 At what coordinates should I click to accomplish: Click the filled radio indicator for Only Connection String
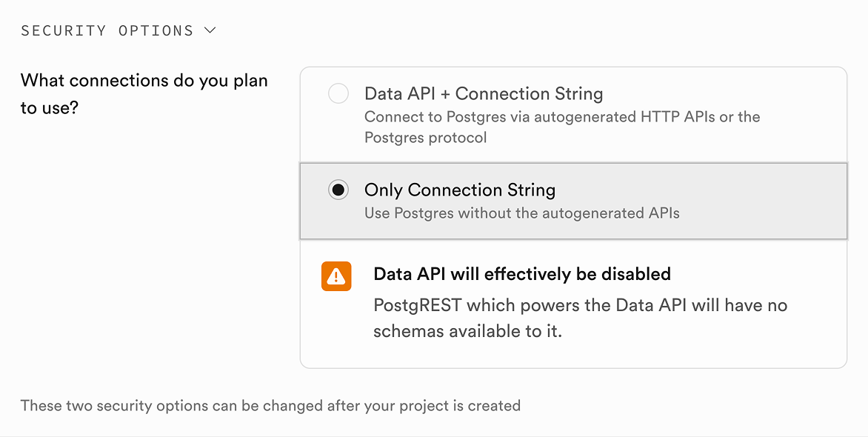pos(338,190)
